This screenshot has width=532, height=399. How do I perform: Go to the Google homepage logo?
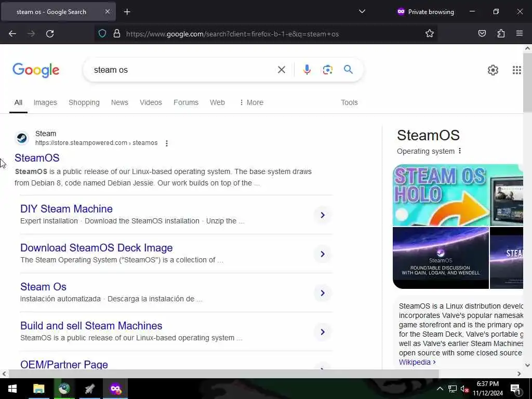pyautogui.click(x=36, y=70)
